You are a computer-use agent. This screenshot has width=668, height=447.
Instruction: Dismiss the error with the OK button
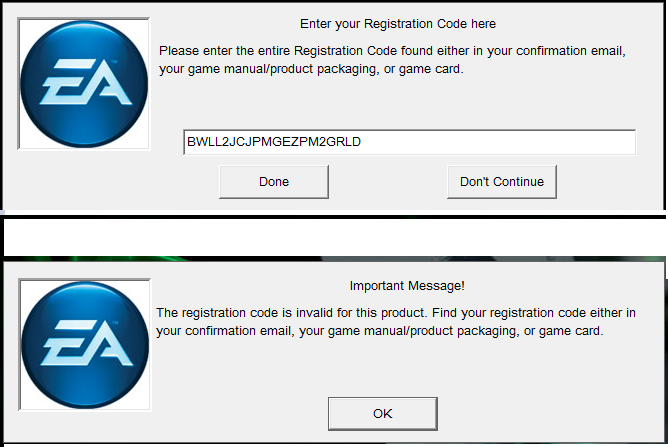[383, 413]
